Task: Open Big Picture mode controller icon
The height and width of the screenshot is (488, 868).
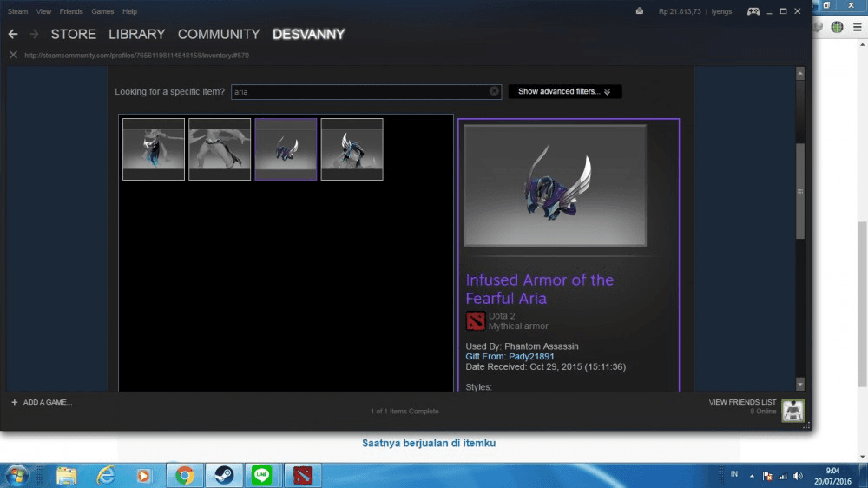Action: coord(753,11)
